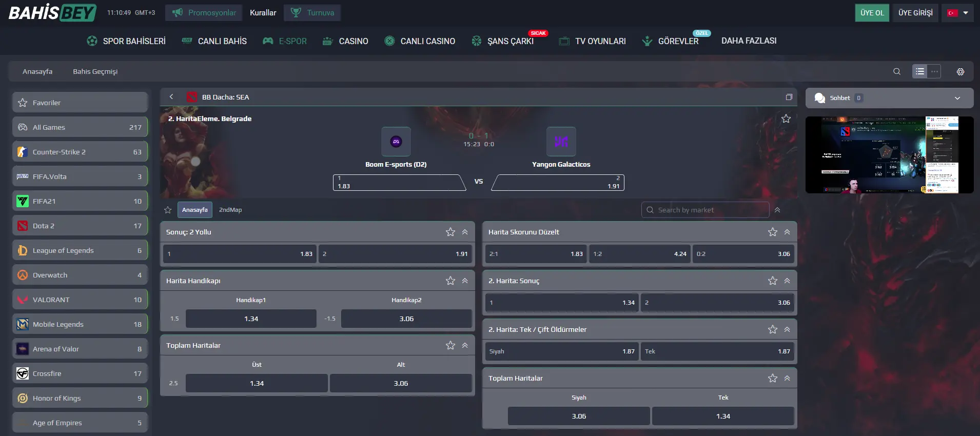Favorite the Tek / Çift Öldürmeler market

pyautogui.click(x=773, y=329)
